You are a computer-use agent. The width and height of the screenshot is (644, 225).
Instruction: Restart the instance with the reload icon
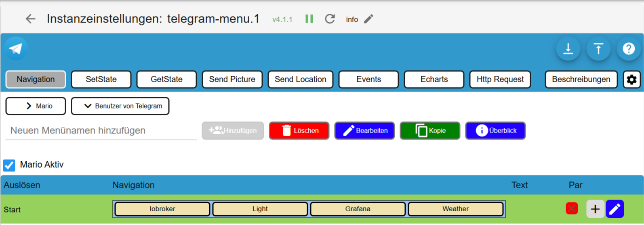coord(330,19)
